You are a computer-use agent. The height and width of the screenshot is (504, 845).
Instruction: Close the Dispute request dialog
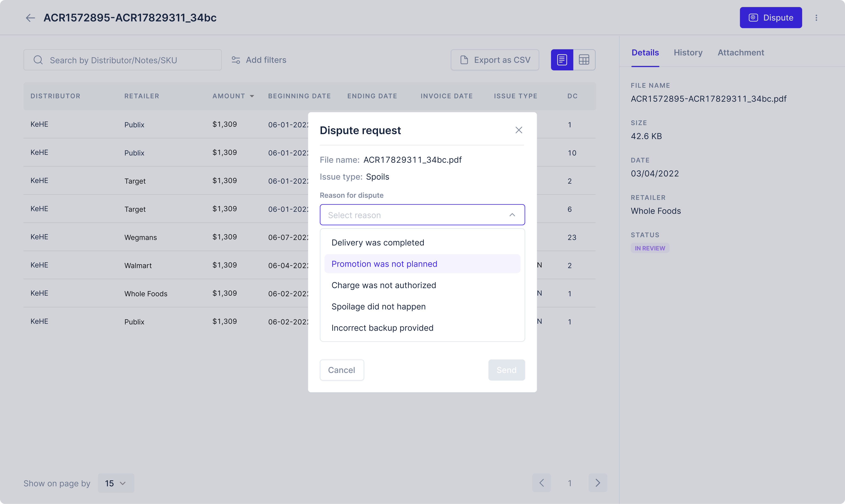point(518,130)
